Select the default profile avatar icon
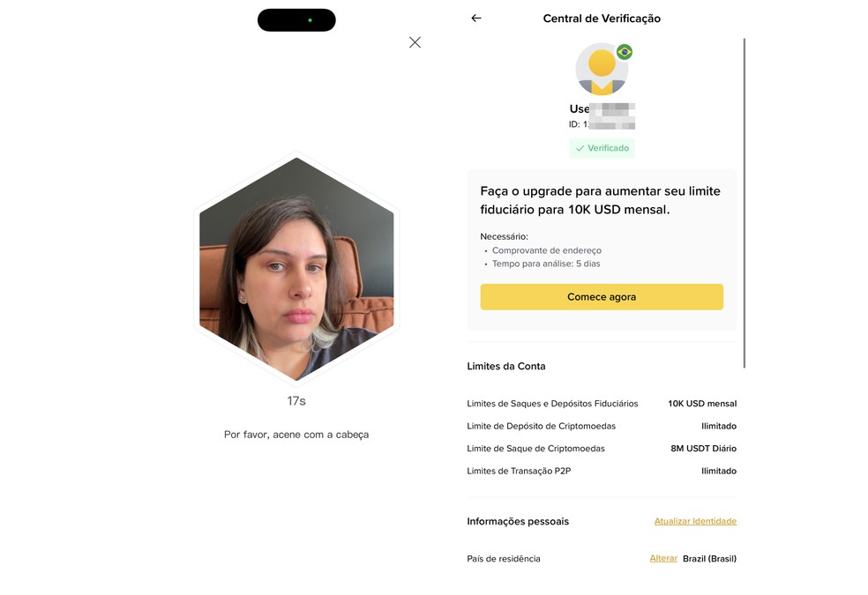The image size is (868, 595). (x=602, y=68)
